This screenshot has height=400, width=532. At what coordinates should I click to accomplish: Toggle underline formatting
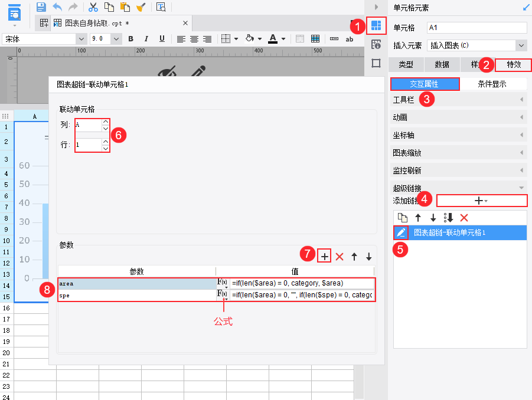tap(162, 39)
